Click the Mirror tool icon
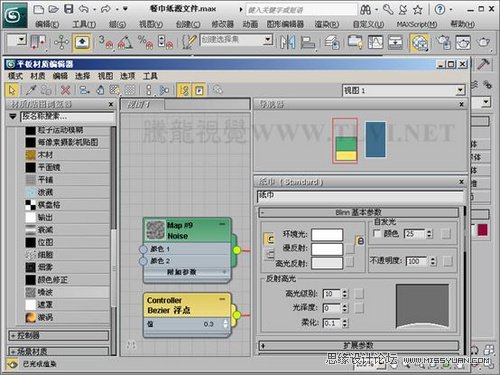The image size is (500, 375). click(287, 42)
